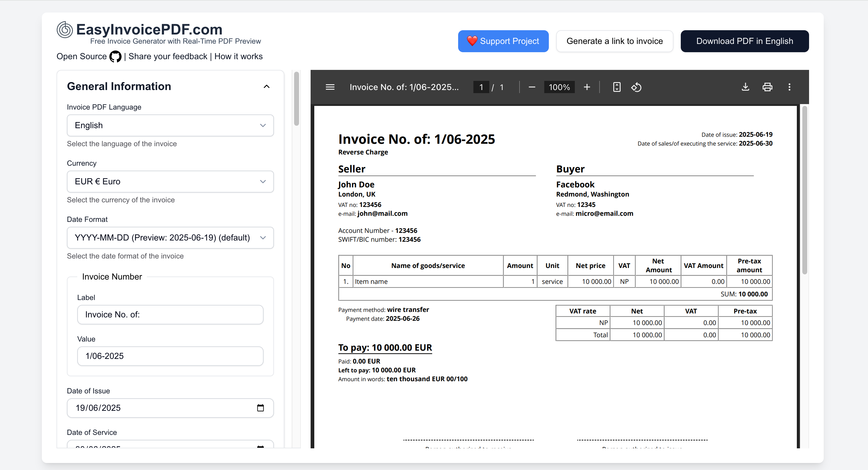Click Download PDF in English button
Screen dimensions: 868x470
pos(745,41)
